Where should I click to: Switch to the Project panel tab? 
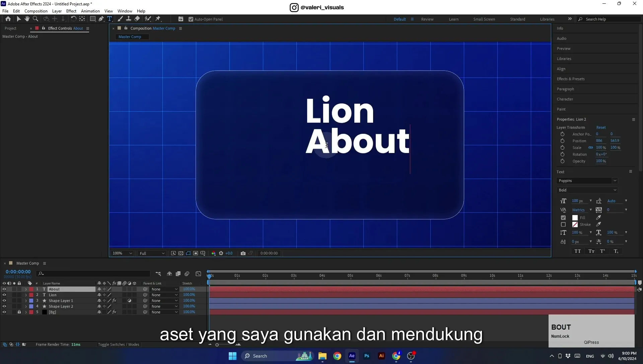(10, 28)
